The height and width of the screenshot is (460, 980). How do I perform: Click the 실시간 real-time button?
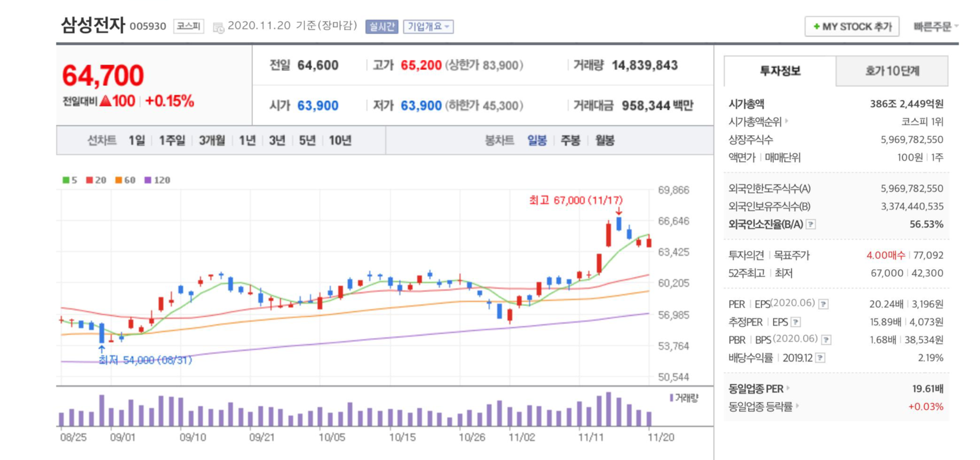[382, 26]
